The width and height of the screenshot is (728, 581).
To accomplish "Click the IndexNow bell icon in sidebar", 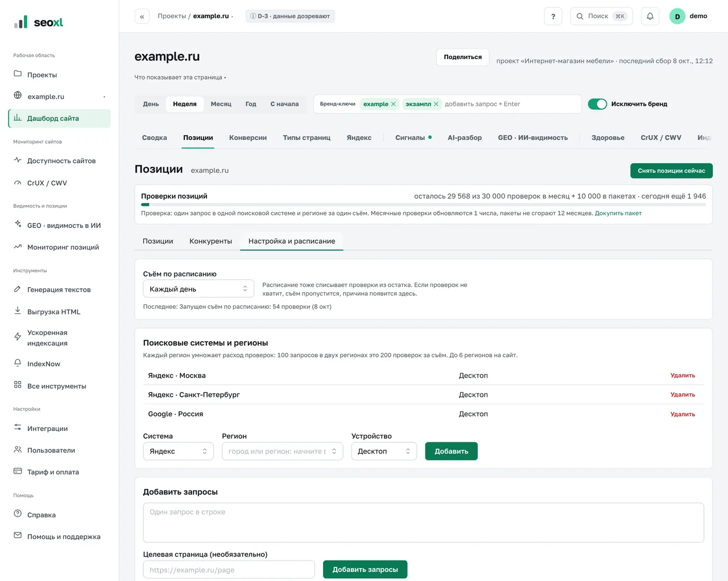I will coord(18,363).
